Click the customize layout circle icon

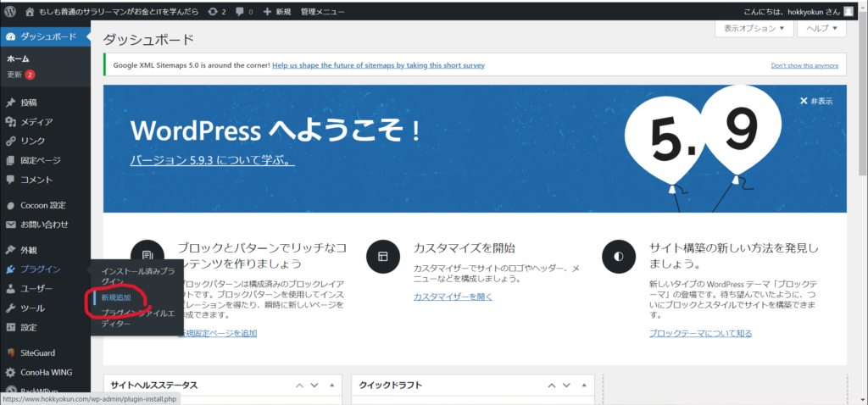383,257
